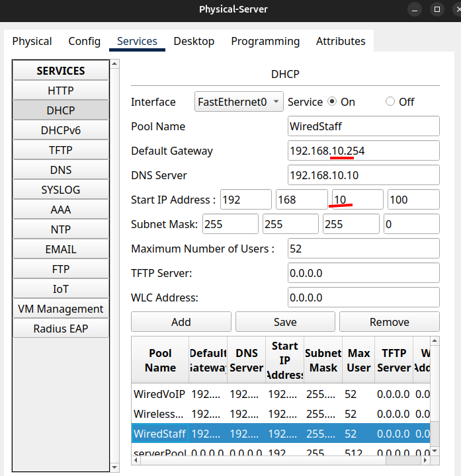The height and width of the screenshot is (476, 461).
Task: Open the TFTP service
Action: [x=61, y=150]
